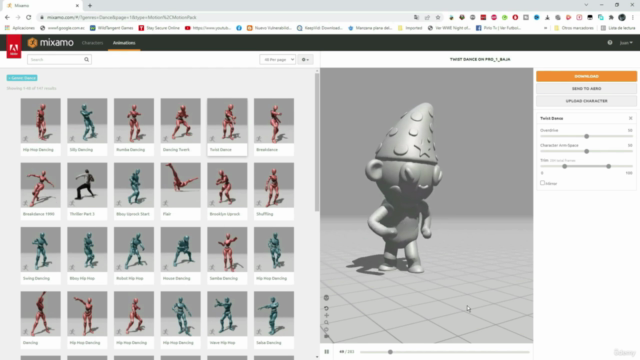Adjust the Character Arm-Space slider handle
The width and height of the screenshot is (640, 360).
click(587, 151)
